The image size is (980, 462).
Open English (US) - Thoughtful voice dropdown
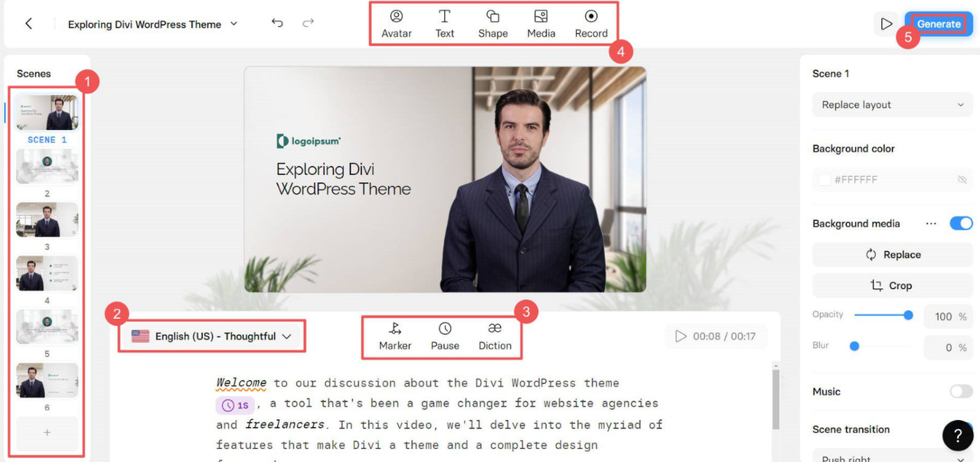click(211, 336)
